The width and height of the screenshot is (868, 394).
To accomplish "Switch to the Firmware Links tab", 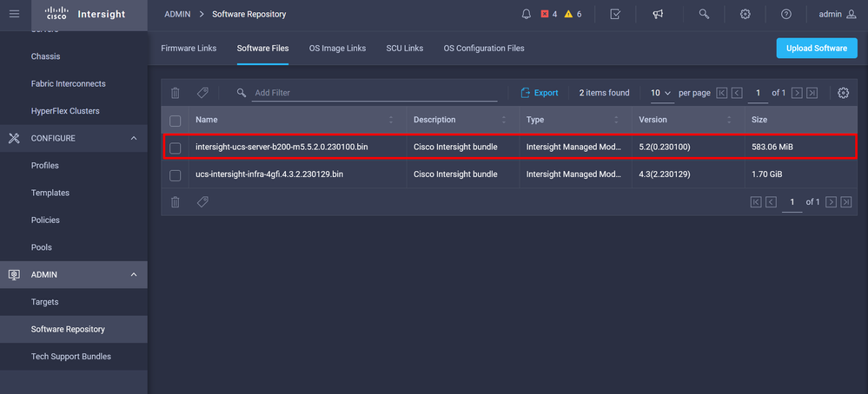I will click(x=189, y=48).
